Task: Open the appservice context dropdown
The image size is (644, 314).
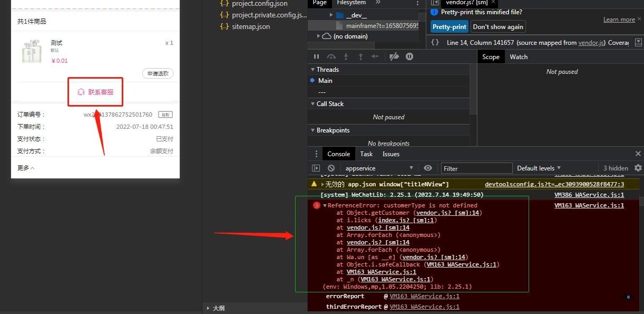Action: (x=379, y=168)
